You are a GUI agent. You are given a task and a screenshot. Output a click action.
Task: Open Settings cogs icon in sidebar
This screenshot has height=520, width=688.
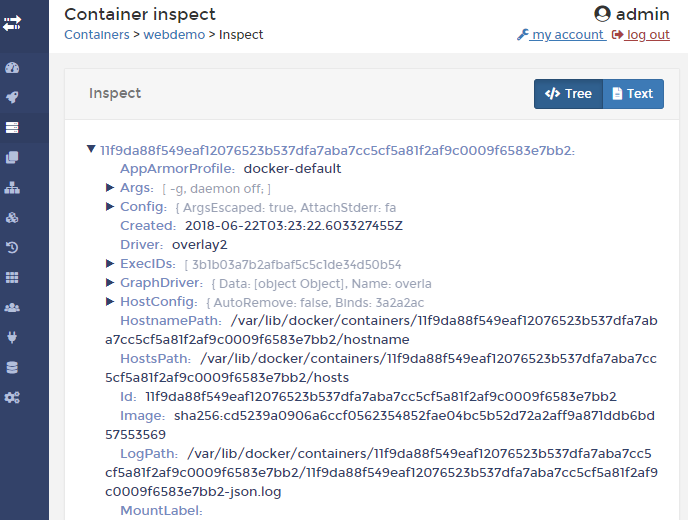point(12,397)
